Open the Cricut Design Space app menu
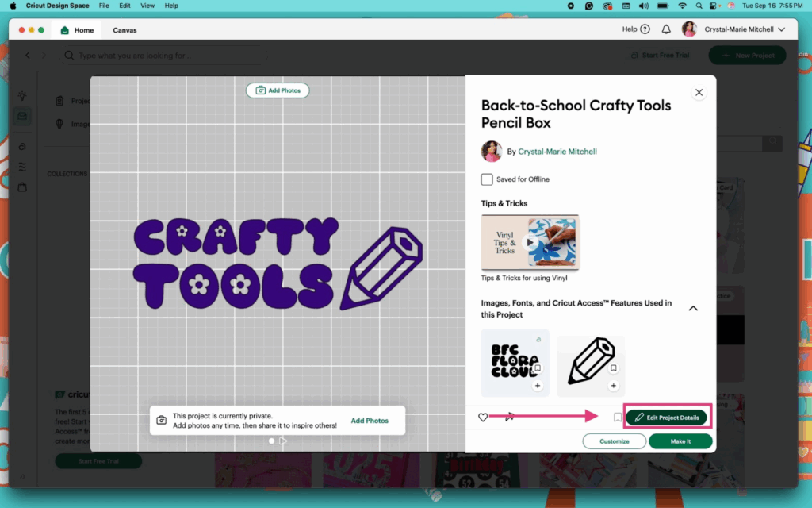The image size is (812, 508). pyautogui.click(x=57, y=6)
